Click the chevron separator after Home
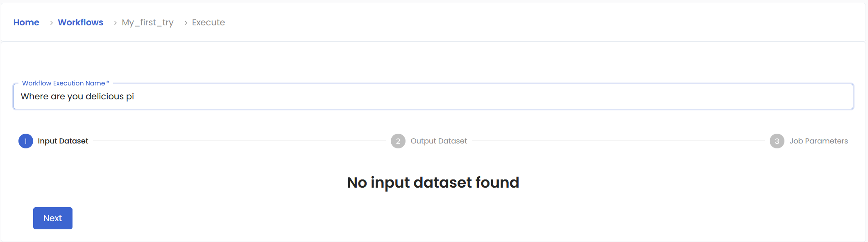The width and height of the screenshot is (868, 242). pos(51,23)
